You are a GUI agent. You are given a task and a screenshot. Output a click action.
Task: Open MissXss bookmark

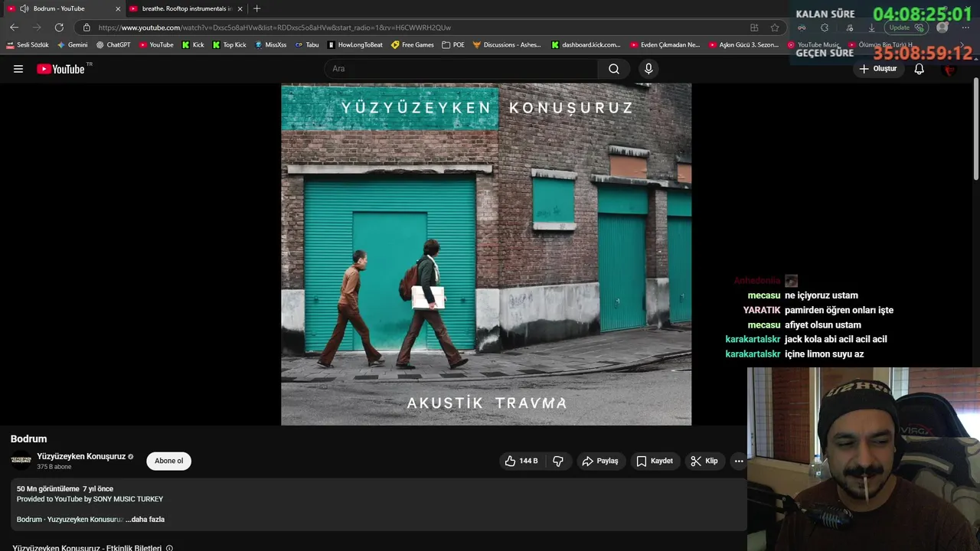click(271, 45)
